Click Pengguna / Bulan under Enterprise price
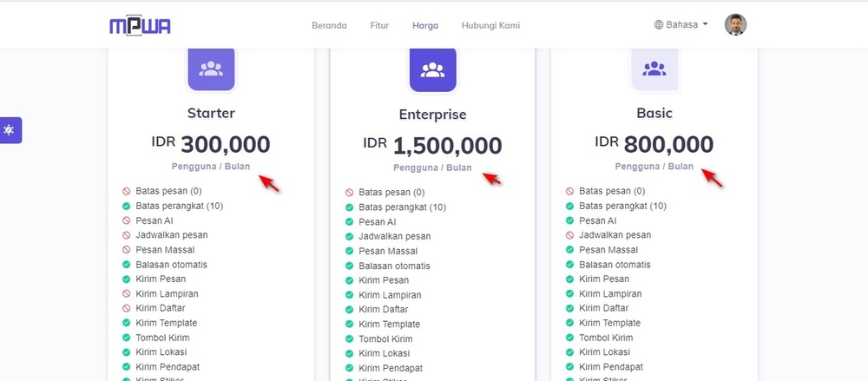 pyautogui.click(x=432, y=168)
